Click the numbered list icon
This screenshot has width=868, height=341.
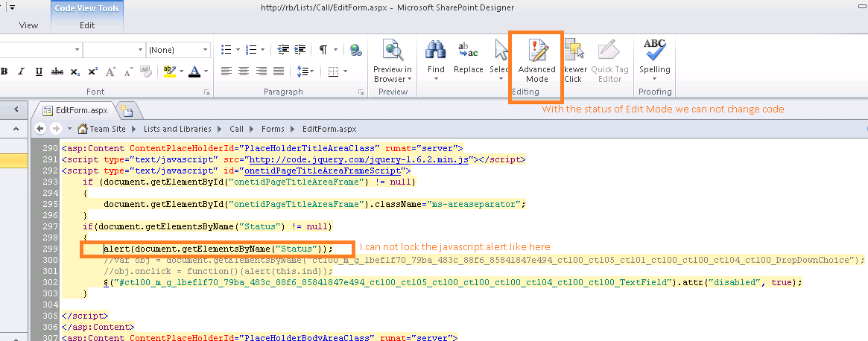click(251, 50)
